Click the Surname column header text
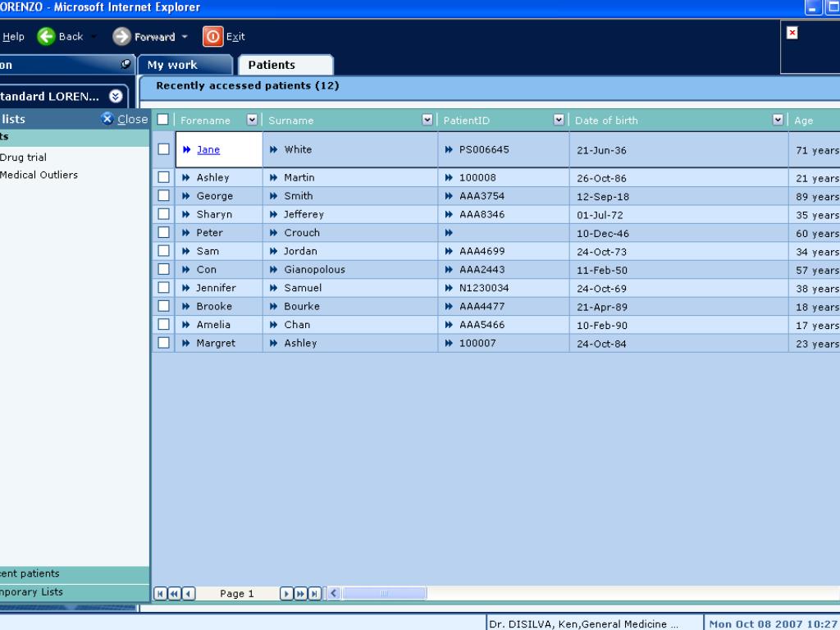The height and width of the screenshot is (630, 840). (291, 121)
